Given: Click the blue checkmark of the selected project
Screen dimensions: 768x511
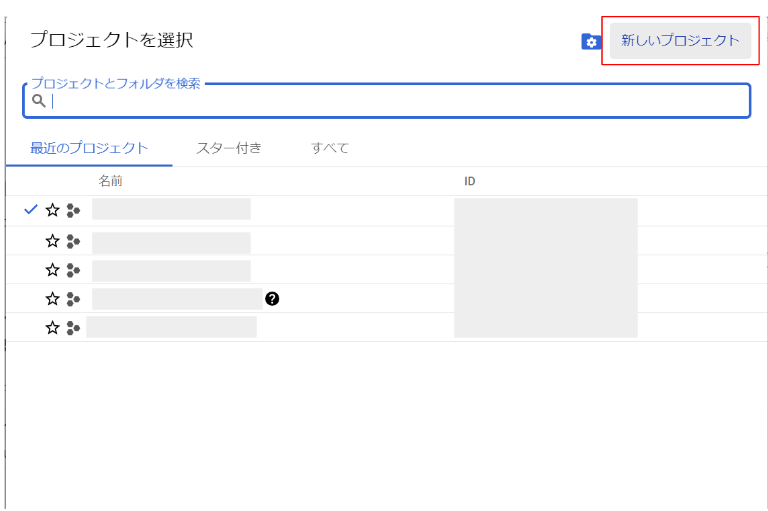Looking at the screenshot, I should pos(30,210).
